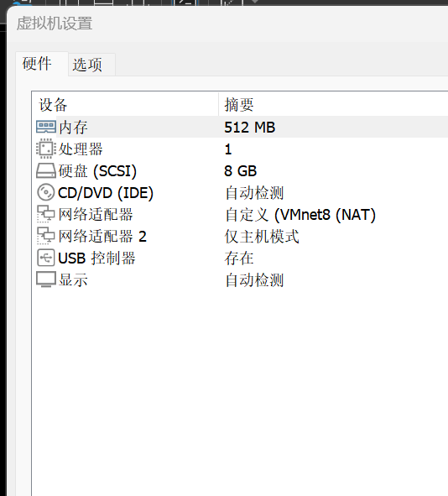Select the 内存 row label
This screenshot has height=496, width=448.
coord(73,128)
